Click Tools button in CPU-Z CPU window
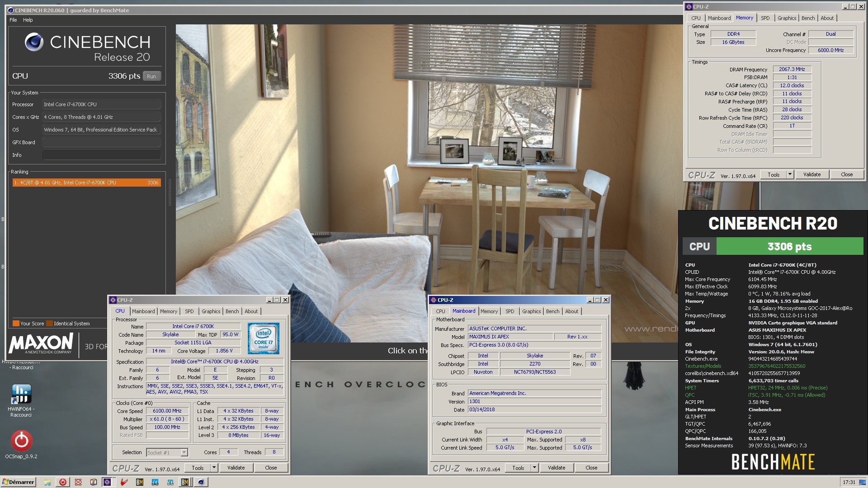The width and height of the screenshot is (868, 488). point(198,468)
